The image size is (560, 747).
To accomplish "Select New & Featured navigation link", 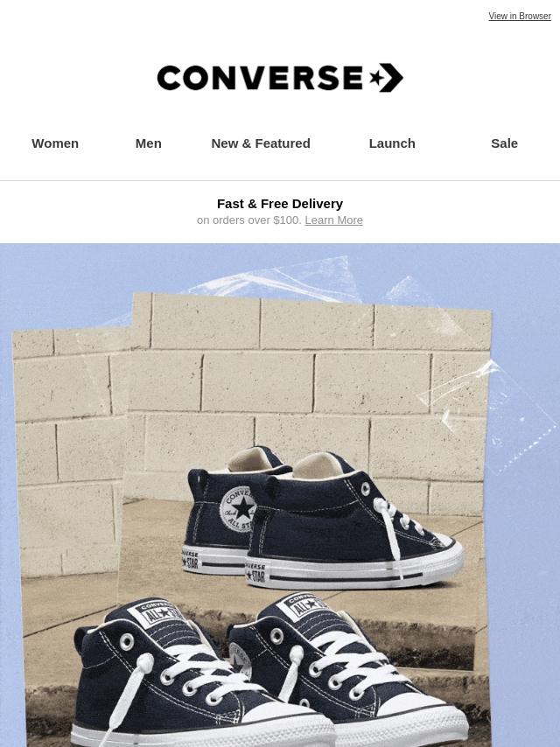I will [261, 143].
